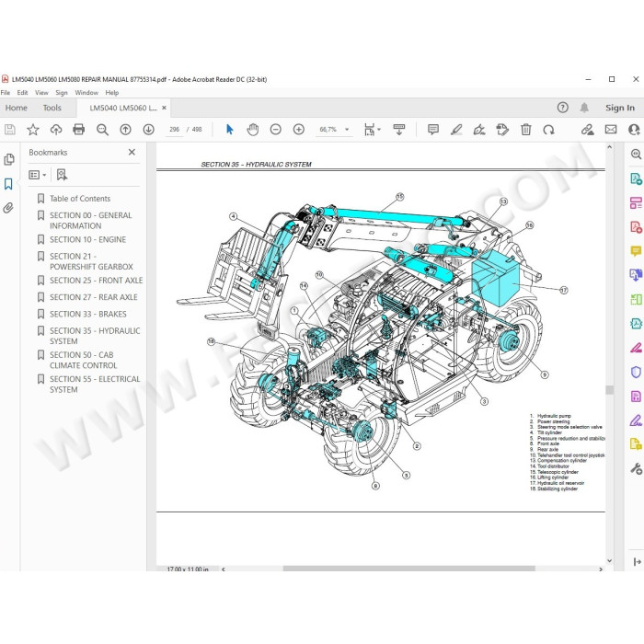Screen dimensions: 644x644
Task: Click the Save file icon
Action: 10,130
